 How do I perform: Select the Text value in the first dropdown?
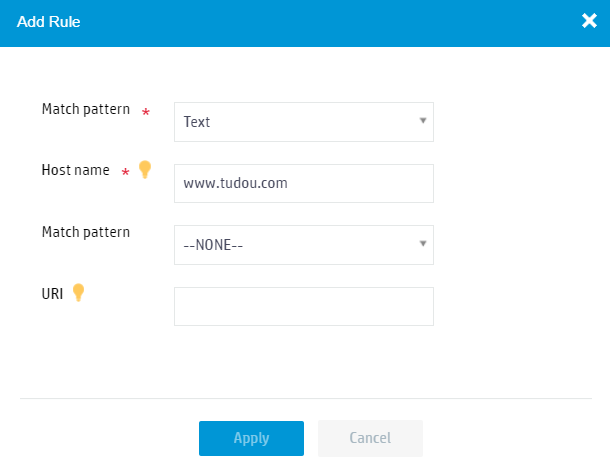pyautogui.click(x=197, y=122)
